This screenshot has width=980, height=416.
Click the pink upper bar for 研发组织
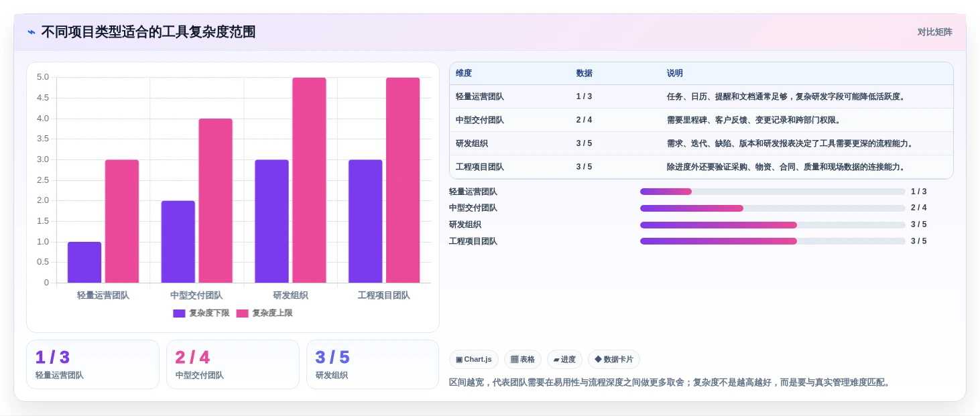coord(309,180)
